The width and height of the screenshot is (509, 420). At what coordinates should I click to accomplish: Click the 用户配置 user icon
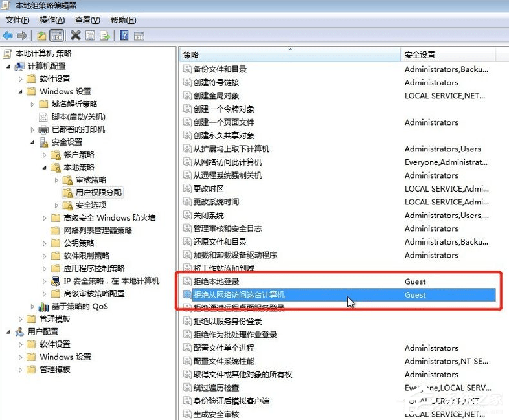click(x=20, y=332)
